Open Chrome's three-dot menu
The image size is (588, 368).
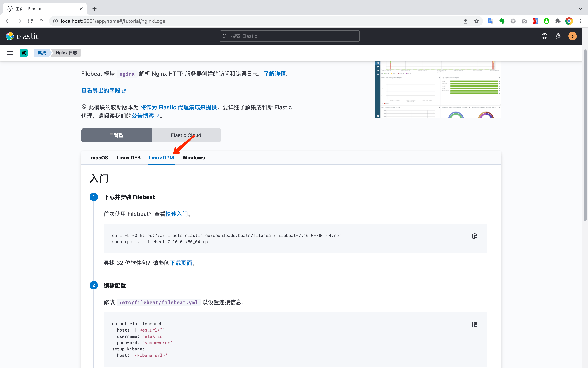[580, 21]
